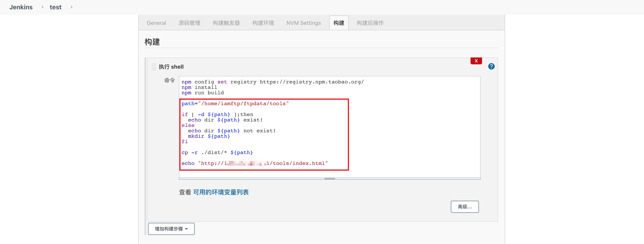Viewport: 644px width, 244px height.
Task: Click the blue help question mark icon
Action: click(491, 67)
